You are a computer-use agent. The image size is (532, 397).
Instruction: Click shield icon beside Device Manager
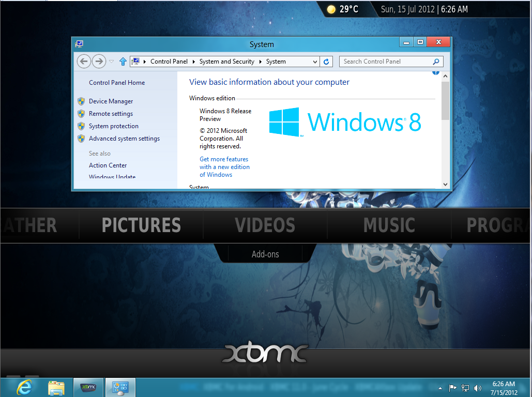coord(81,101)
